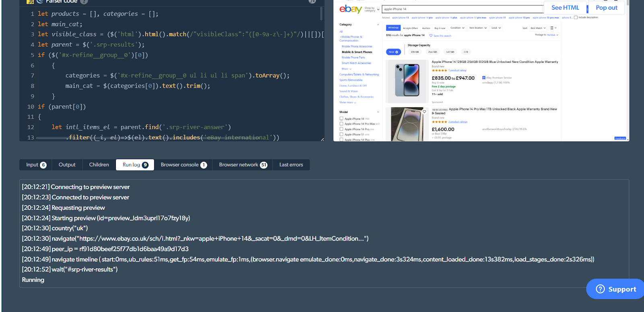Click the eBay search field containing apple iPhone 14

[x=463, y=9]
